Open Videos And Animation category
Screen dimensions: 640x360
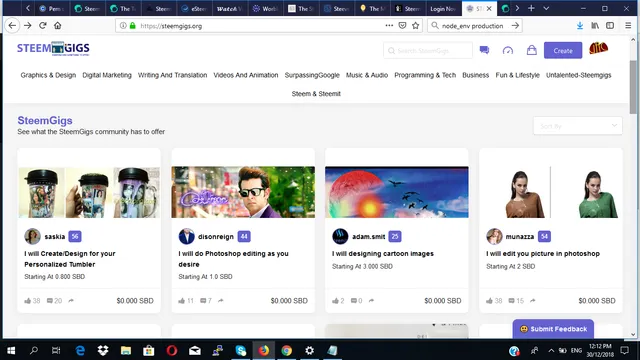click(x=246, y=75)
